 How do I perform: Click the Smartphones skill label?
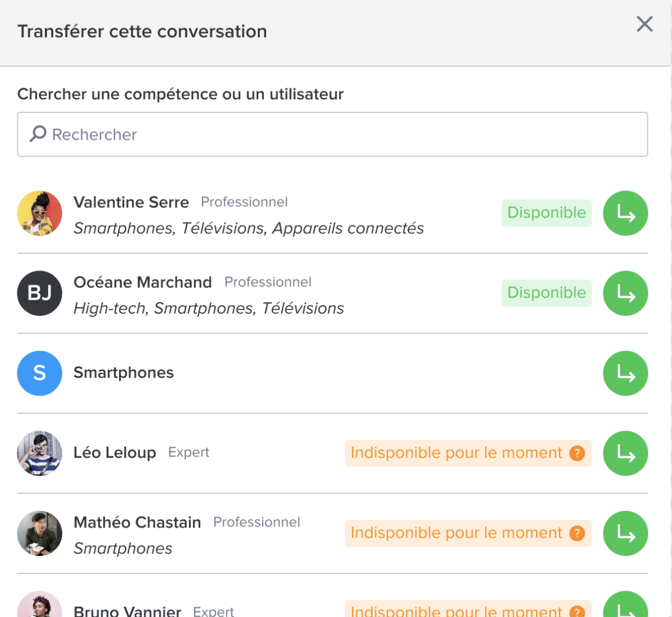tap(124, 373)
